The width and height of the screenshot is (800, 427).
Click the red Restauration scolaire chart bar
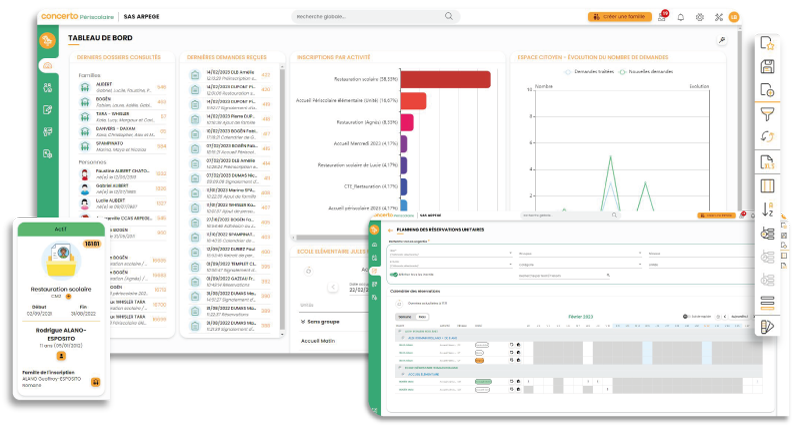[x=445, y=79]
